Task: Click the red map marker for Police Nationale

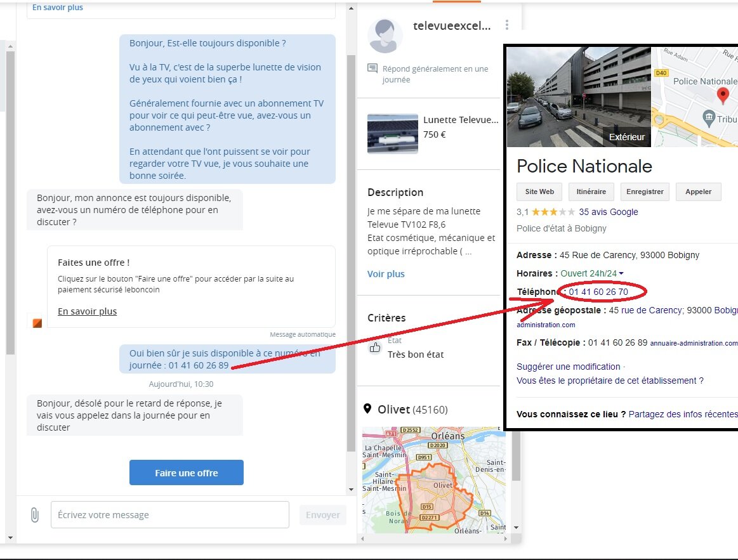Action: (x=723, y=96)
